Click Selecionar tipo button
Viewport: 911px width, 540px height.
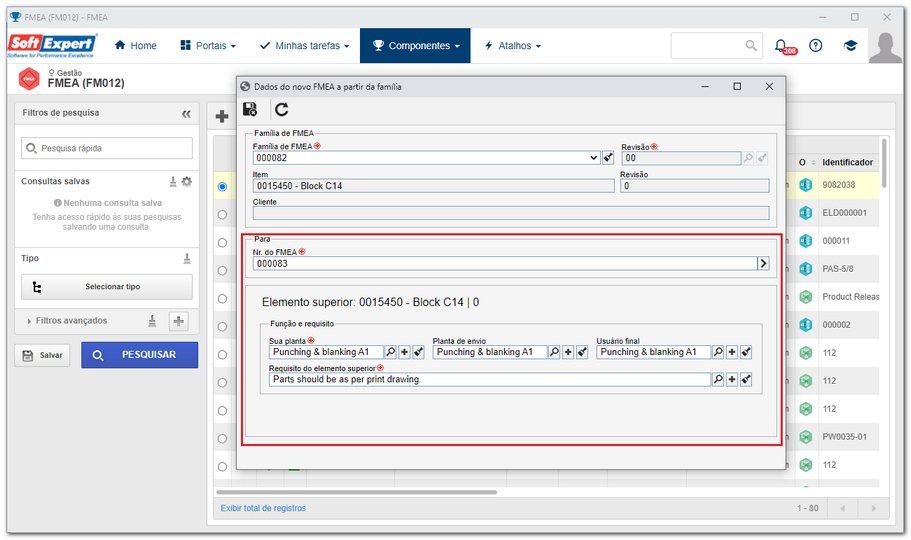click(x=107, y=287)
